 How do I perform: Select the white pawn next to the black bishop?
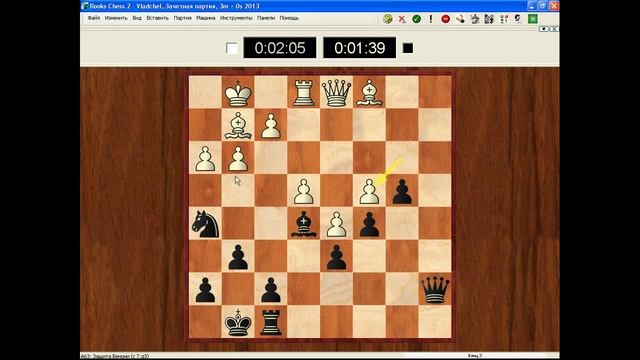336,224
